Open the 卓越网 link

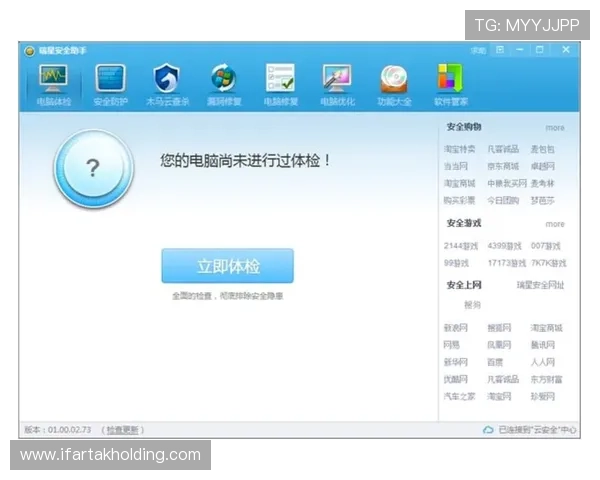pos(543,166)
